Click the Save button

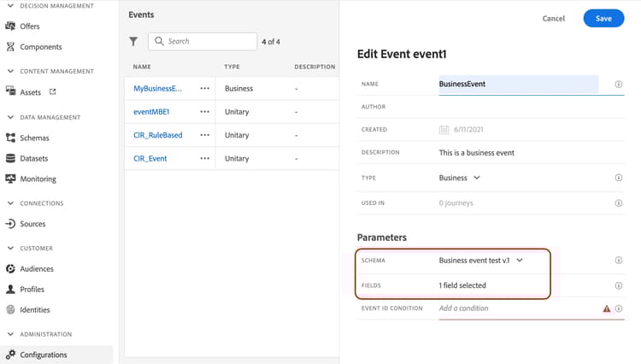(603, 18)
